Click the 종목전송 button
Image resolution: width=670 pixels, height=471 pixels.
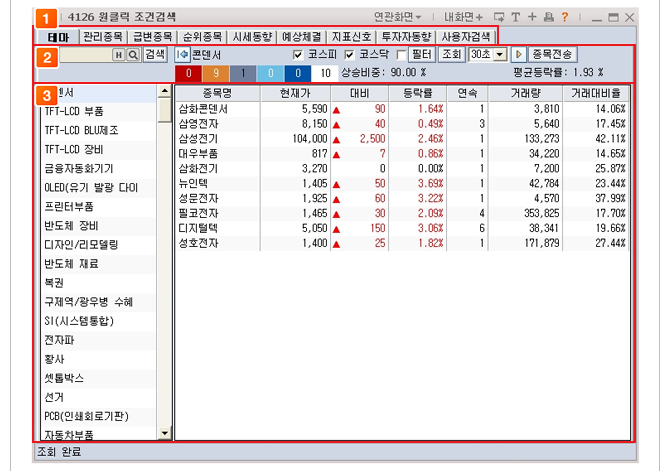pyautogui.click(x=552, y=55)
